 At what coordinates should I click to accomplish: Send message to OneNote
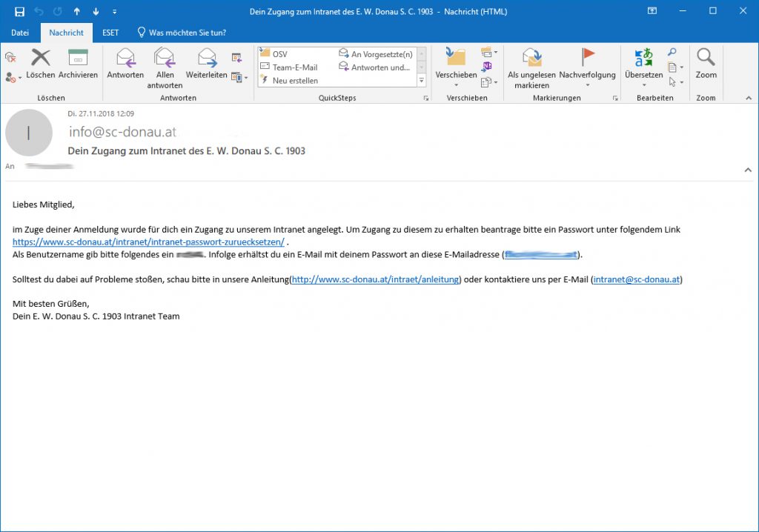pos(486,67)
